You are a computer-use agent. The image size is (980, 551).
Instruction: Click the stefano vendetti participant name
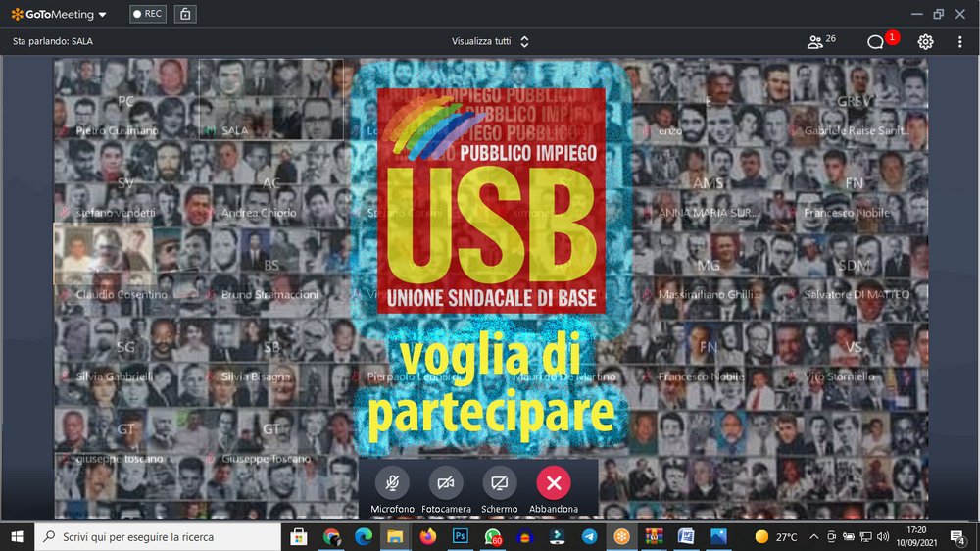[116, 213]
